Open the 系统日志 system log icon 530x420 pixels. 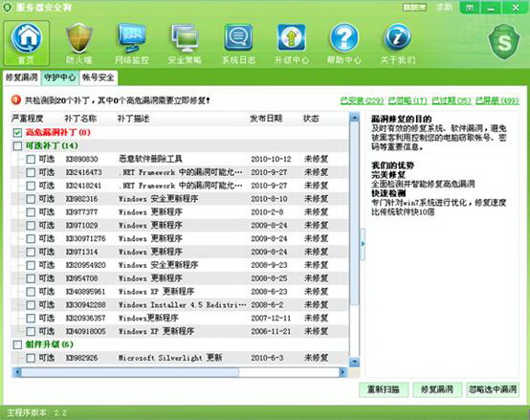(x=238, y=43)
